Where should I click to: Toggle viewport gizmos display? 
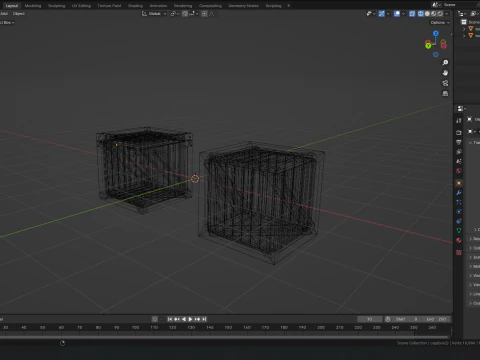point(382,14)
